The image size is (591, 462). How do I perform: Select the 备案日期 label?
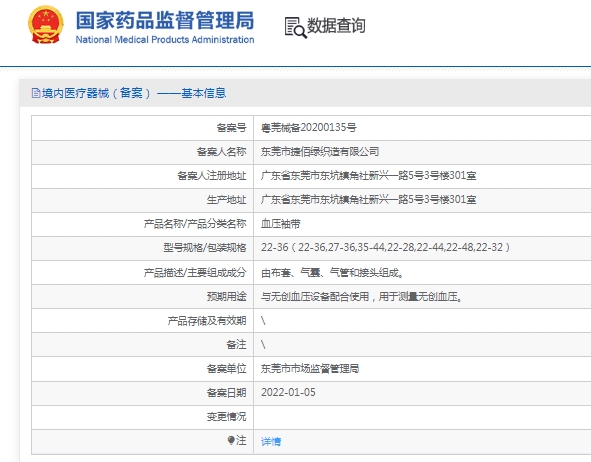(227, 393)
